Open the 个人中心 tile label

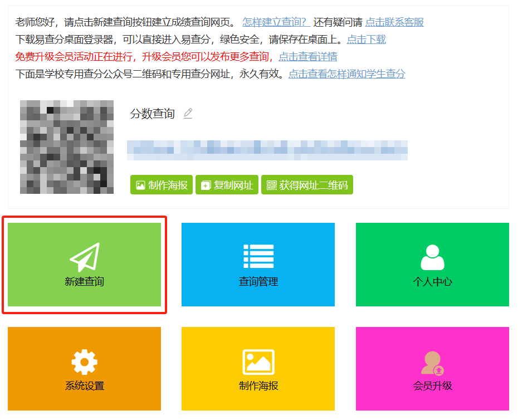click(432, 281)
